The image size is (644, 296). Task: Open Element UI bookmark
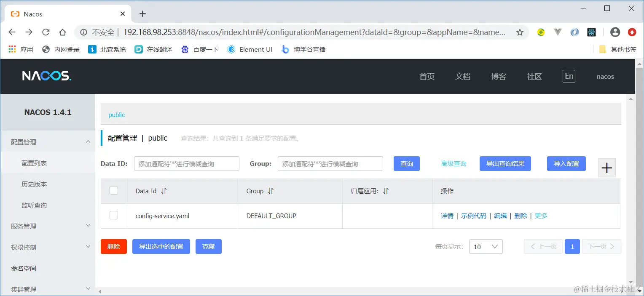(250, 49)
